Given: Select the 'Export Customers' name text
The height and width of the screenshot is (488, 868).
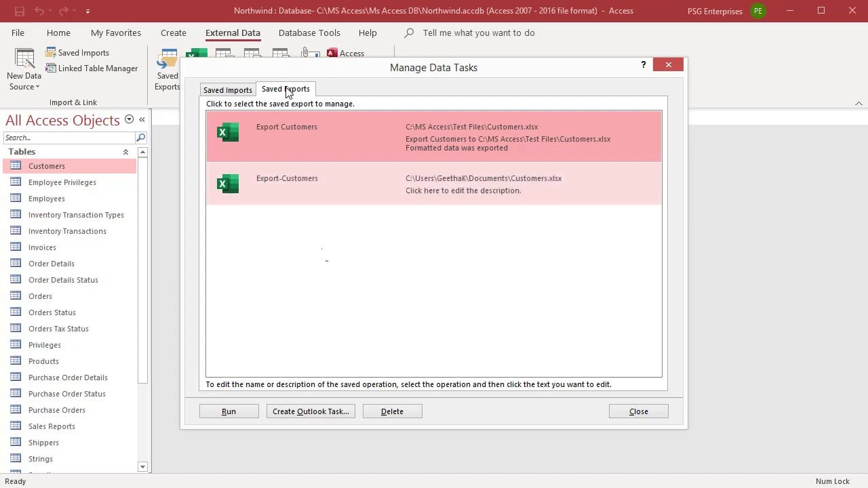Looking at the screenshot, I should tap(287, 127).
